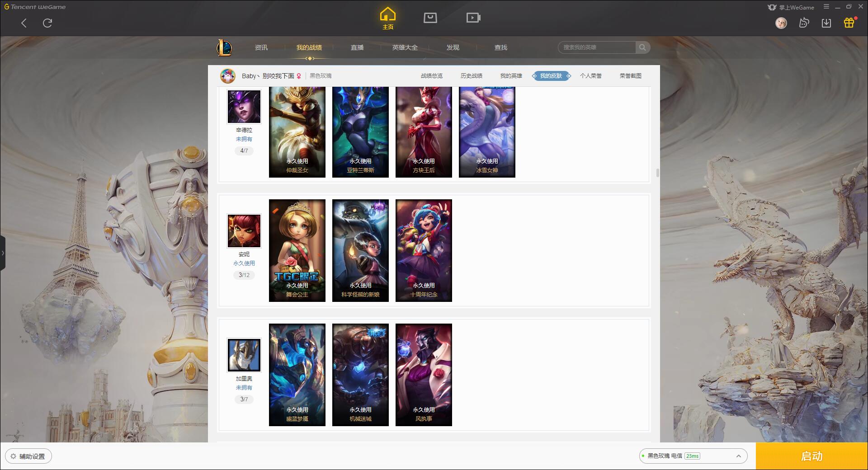The image size is (868, 470).
Task: Click the 3/12 skin count badge
Action: (x=244, y=275)
